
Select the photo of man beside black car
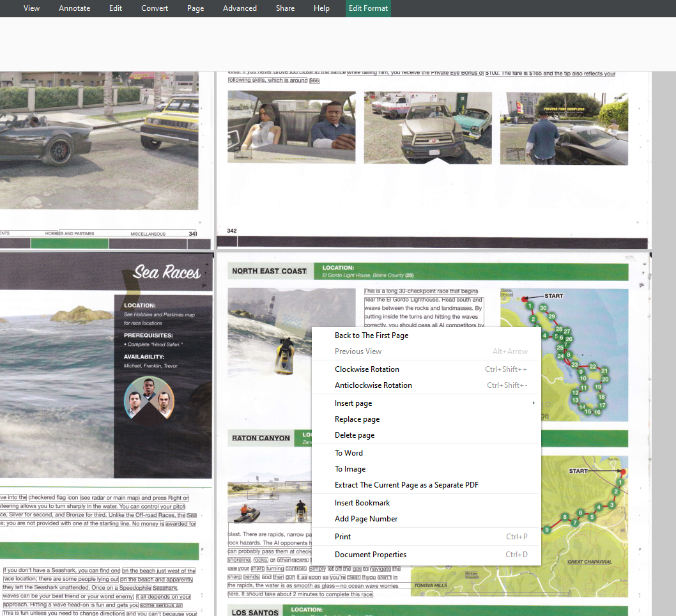pyautogui.click(x=564, y=128)
